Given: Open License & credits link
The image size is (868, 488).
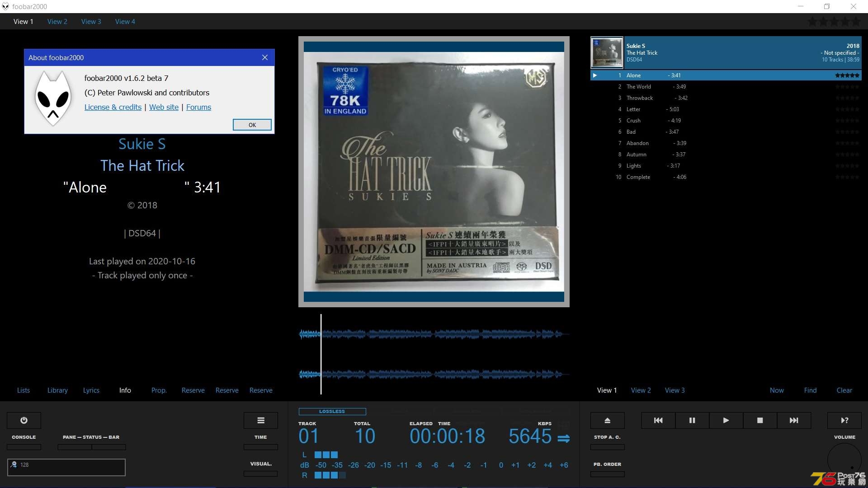Looking at the screenshot, I should (113, 107).
